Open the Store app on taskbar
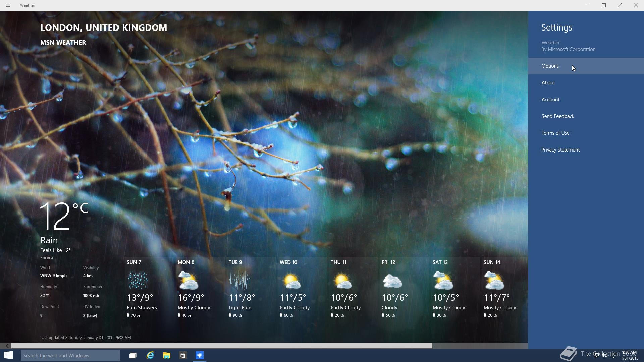Image resolution: width=644 pixels, height=362 pixels. point(183,355)
